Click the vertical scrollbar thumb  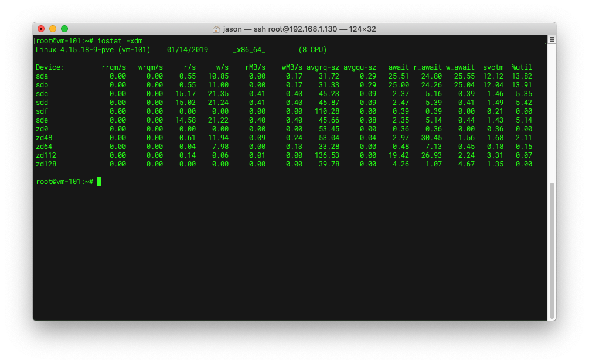coord(552,251)
